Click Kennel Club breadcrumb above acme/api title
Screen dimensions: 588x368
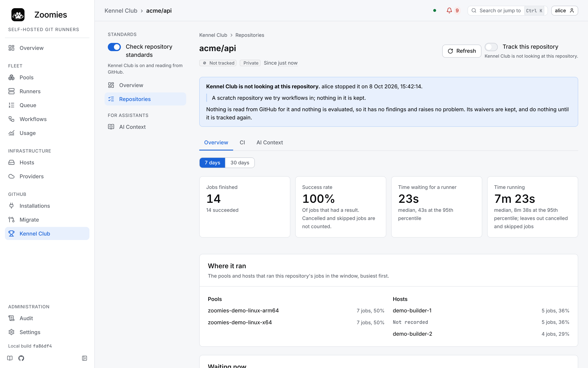213,35
